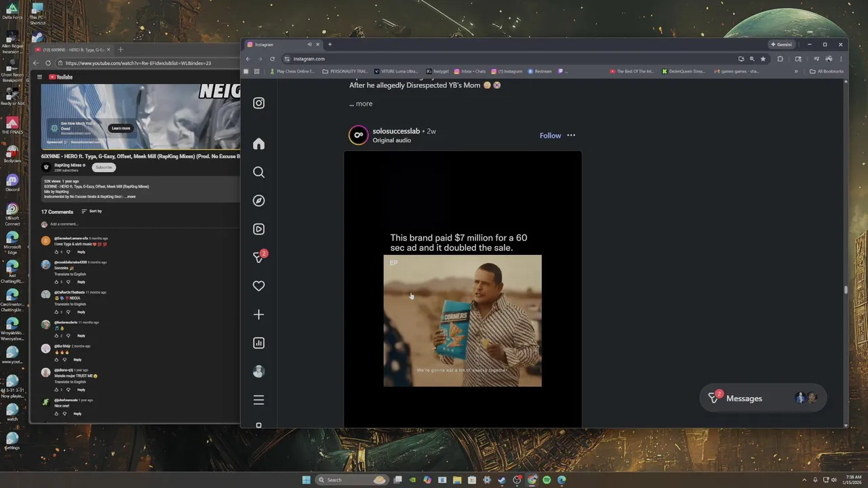Open the Restream bookmark

[540, 71]
